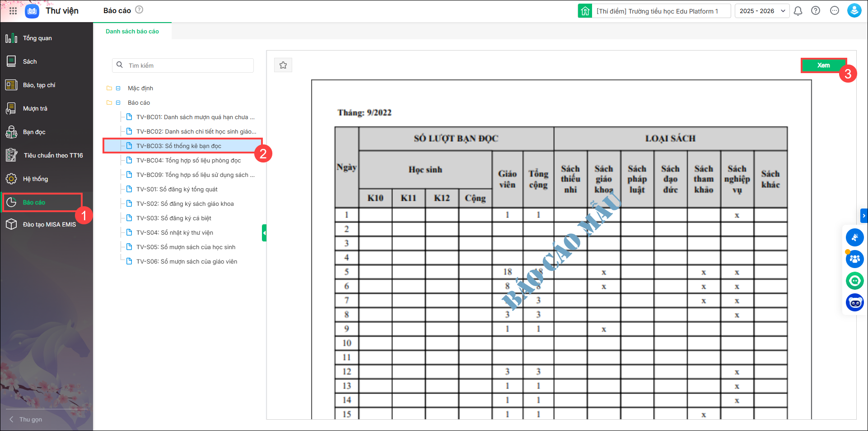The height and width of the screenshot is (431, 868).
Task: Open the 2025 - 2026 school year dropdown
Action: pyautogui.click(x=762, y=11)
